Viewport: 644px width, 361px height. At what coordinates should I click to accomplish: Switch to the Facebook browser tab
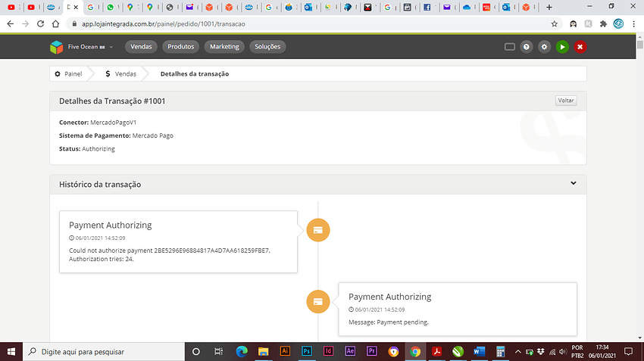pos(427,7)
